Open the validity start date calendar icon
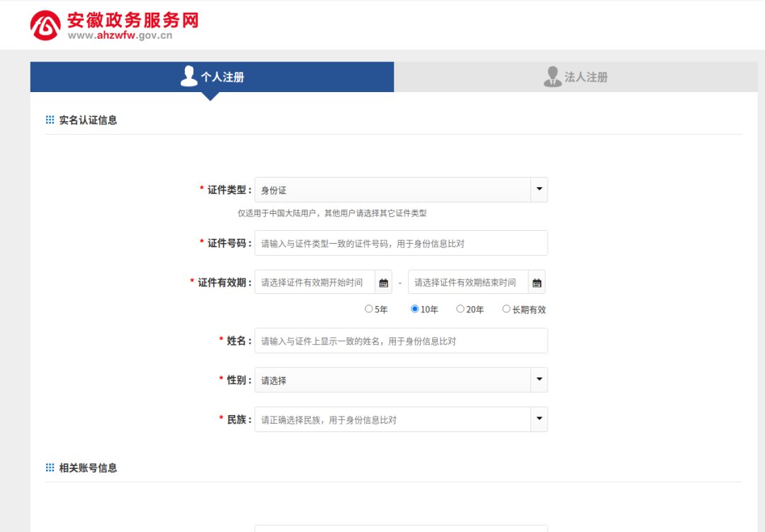765x532 pixels. click(384, 283)
